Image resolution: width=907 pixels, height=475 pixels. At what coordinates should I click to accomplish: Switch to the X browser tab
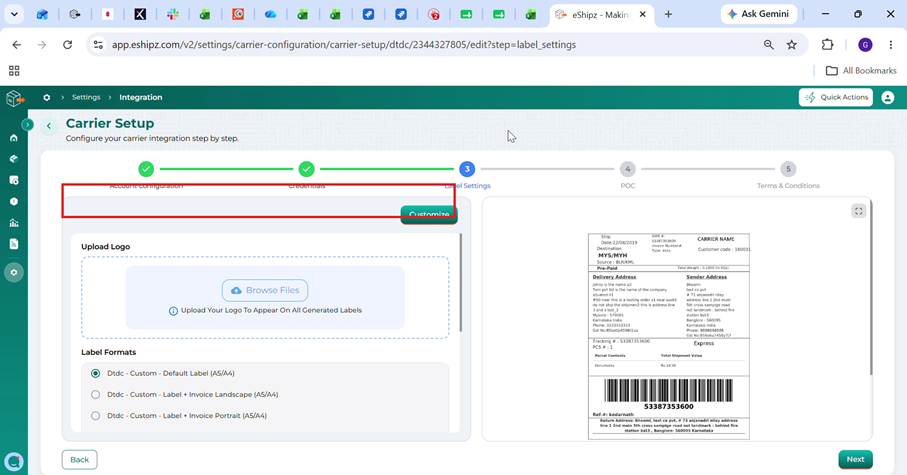140,14
